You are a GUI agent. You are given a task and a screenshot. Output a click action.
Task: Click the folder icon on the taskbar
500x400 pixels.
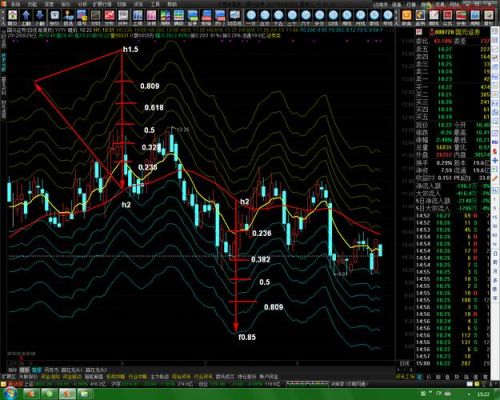[85, 394]
